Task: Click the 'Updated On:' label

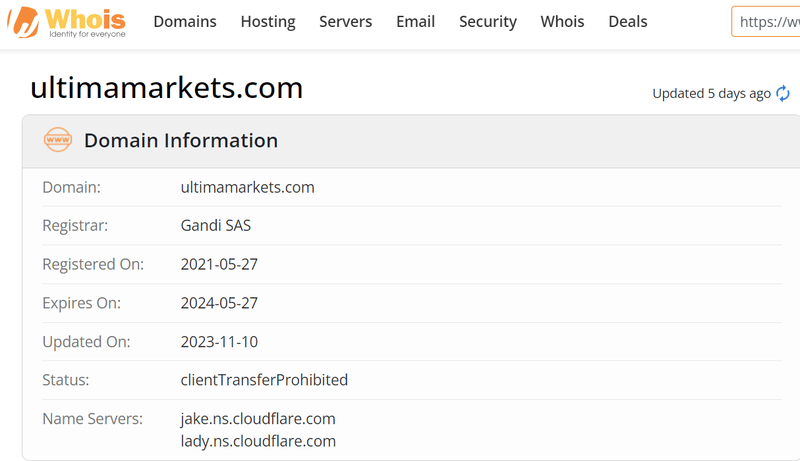Action: 86,342
